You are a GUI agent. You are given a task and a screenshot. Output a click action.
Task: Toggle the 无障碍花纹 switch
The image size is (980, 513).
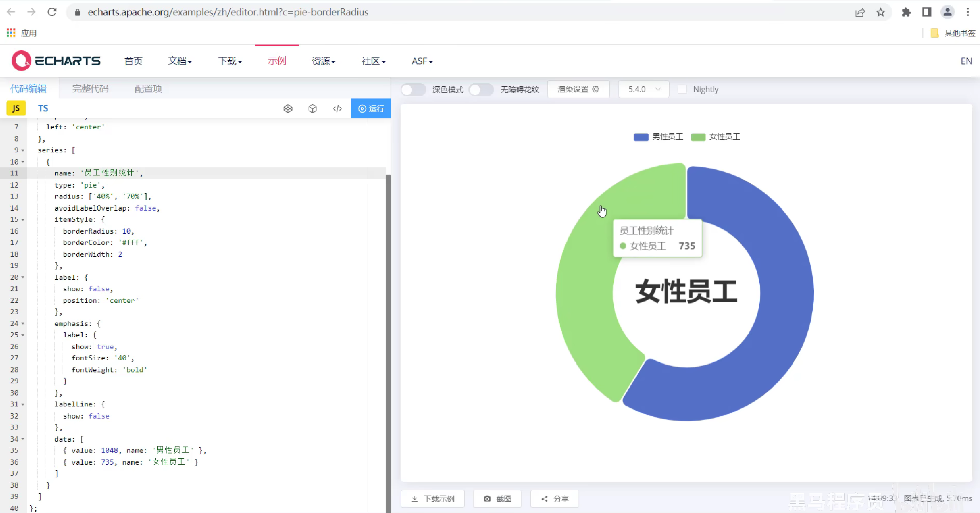coord(481,89)
